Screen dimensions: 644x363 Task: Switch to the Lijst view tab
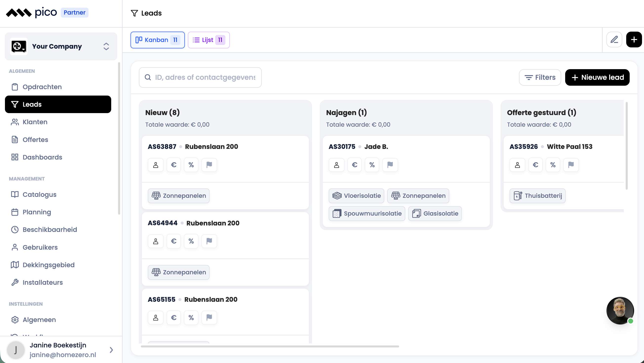[209, 40]
